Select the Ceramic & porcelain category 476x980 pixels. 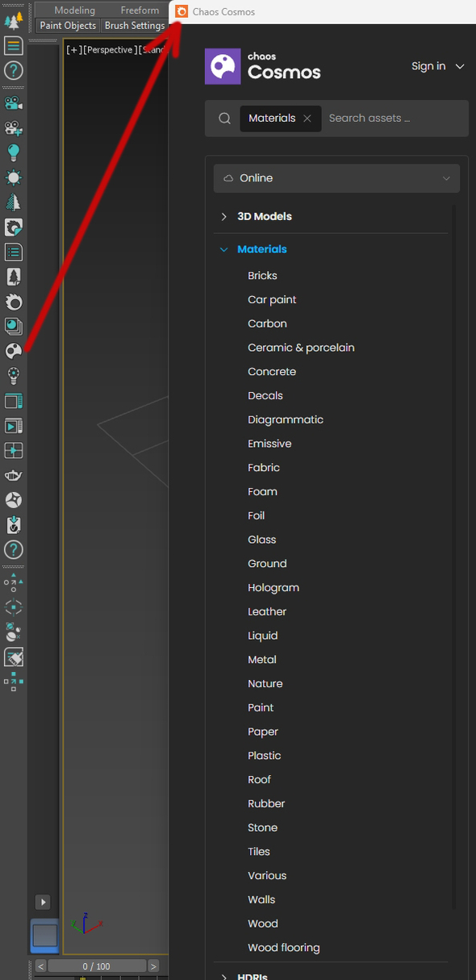tap(301, 348)
